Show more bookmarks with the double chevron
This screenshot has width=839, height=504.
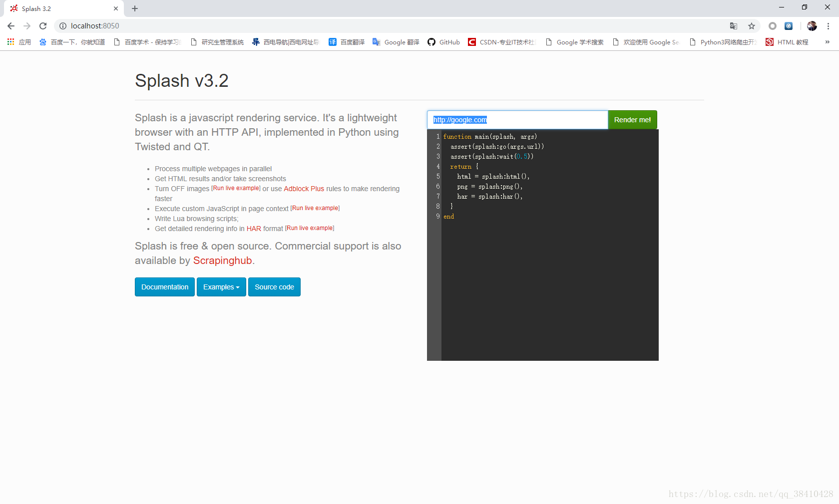pyautogui.click(x=828, y=42)
